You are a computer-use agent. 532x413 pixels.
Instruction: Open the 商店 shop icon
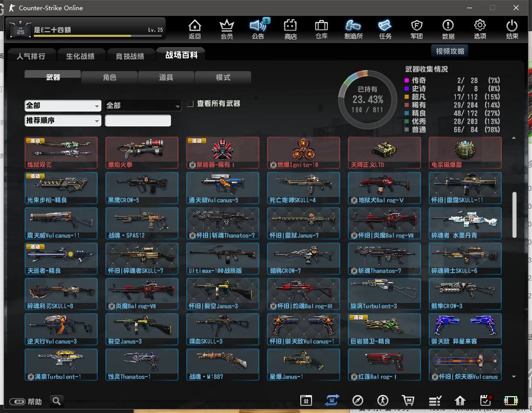click(x=290, y=29)
